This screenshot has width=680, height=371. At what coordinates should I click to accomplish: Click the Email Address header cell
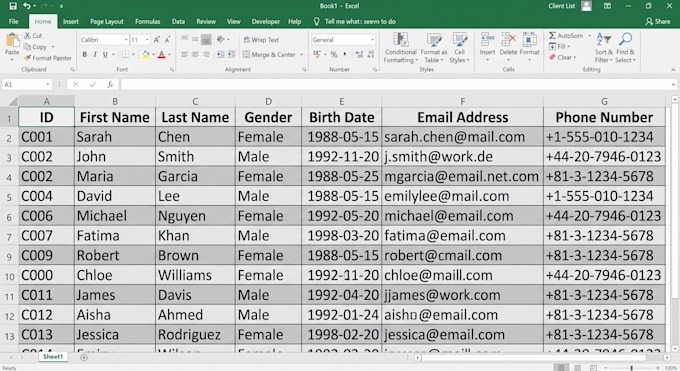tap(462, 117)
